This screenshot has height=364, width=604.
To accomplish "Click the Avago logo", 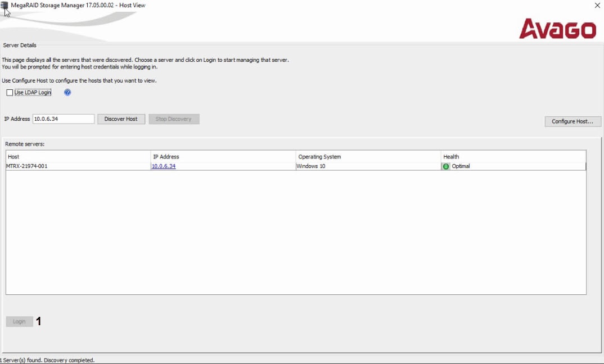I will (x=557, y=29).
